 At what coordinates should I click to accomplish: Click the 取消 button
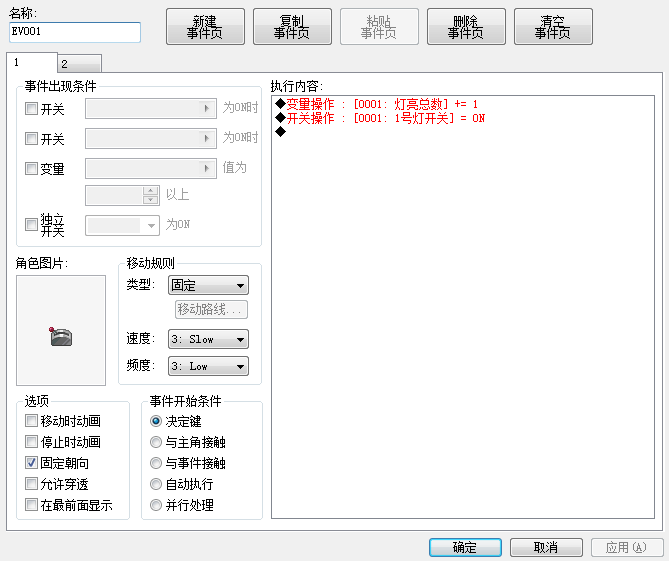click(x=546, y=547)
